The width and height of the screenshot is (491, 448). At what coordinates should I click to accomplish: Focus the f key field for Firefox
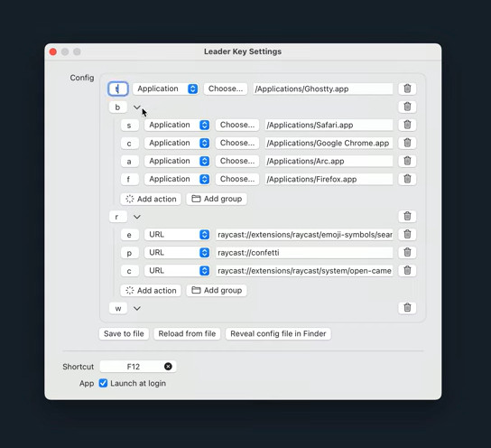click(129, 179)
